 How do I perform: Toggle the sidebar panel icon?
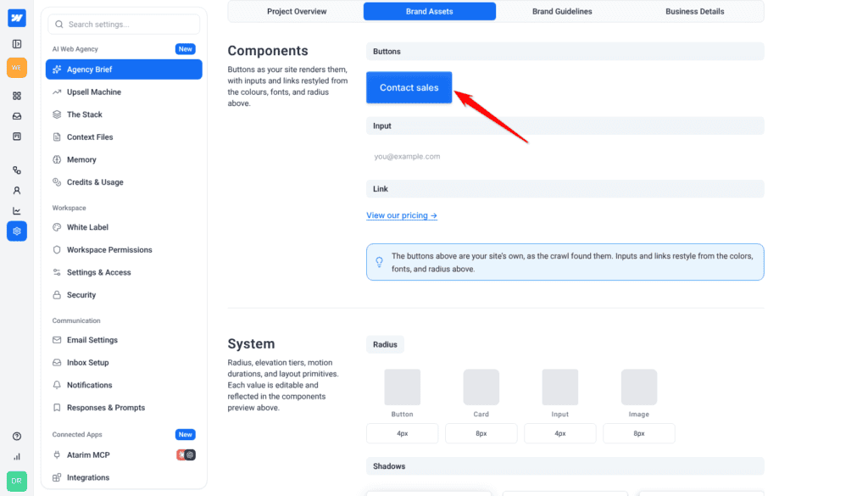(x=17, y=44)
